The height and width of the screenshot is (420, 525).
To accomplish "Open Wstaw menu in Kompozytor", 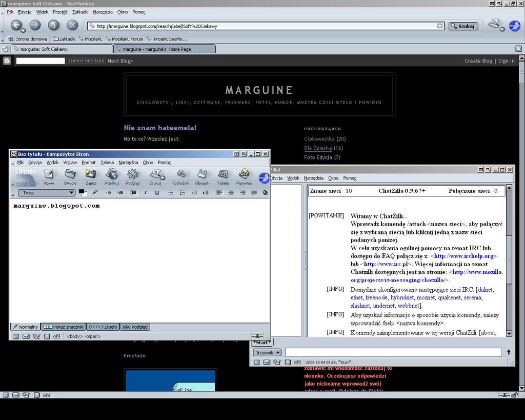I will 70,163.
